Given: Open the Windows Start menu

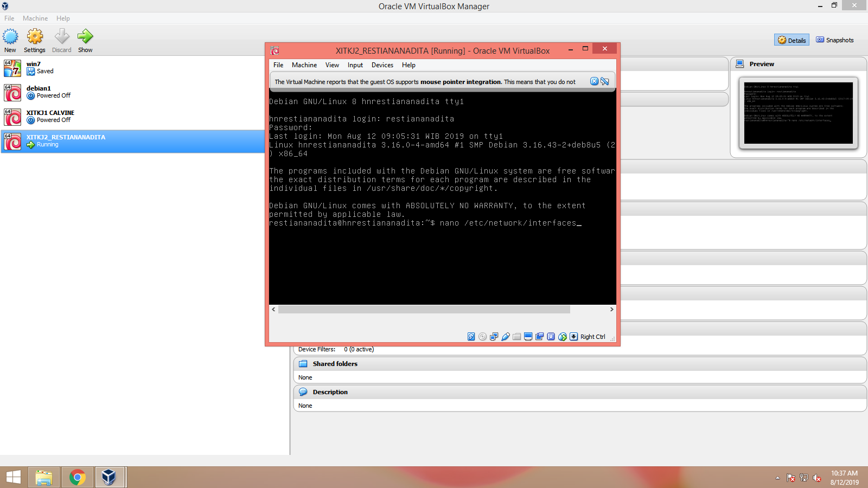Looking at the screenshot, I should click(13, 477).
